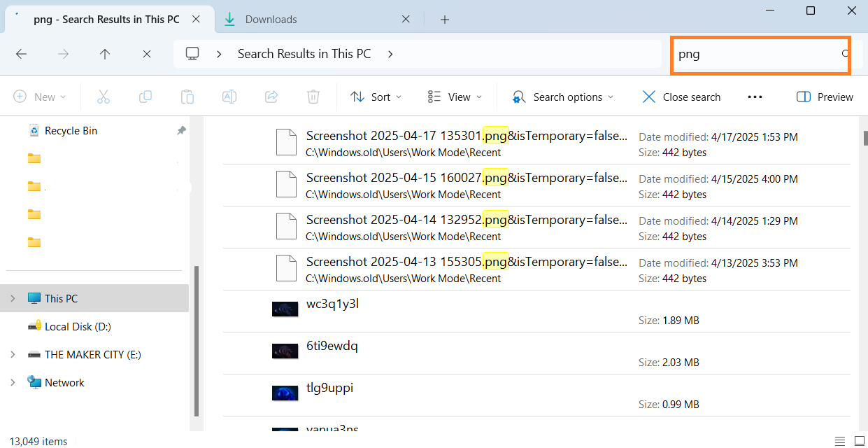The width and height of the screenshot is (868, 448).
Task: Open Search options menu
Action: pos(563,97)
